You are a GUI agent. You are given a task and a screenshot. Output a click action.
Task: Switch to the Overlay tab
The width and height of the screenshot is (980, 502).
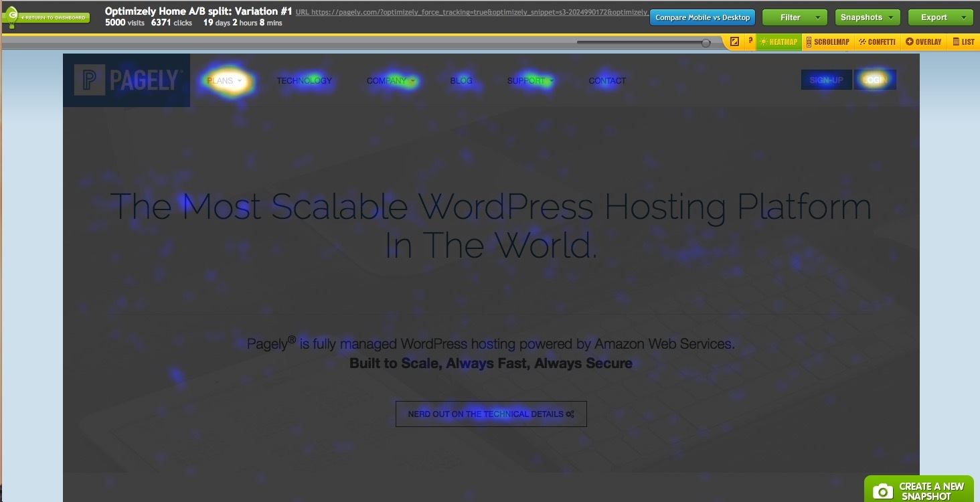click(x=923, y=41)
